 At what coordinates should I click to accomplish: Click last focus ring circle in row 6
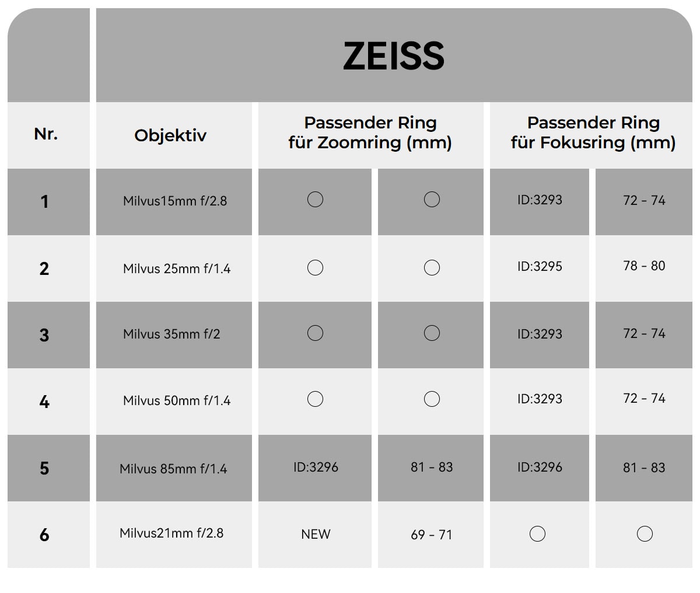pyautogui.click(x=645, y=533)
